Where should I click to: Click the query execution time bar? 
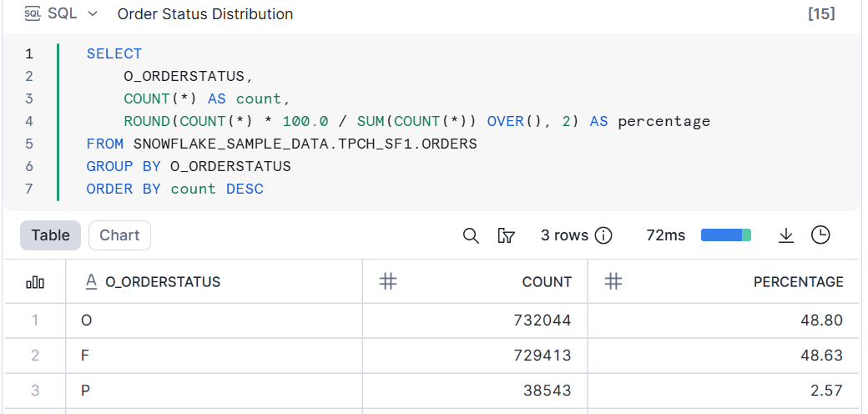point(725,235)
